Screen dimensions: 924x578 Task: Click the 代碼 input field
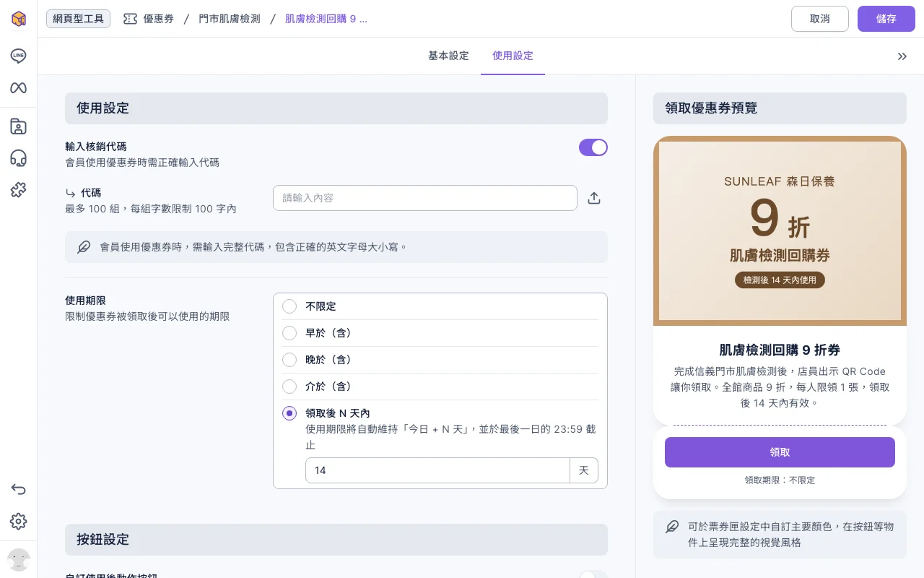click(425, 198)
